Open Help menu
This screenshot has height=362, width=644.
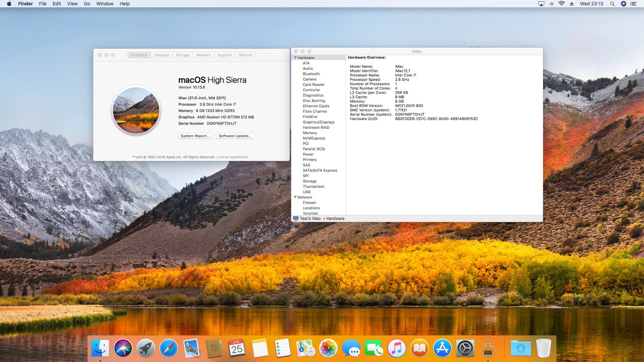pyautogui.click(x=125, y=4)
